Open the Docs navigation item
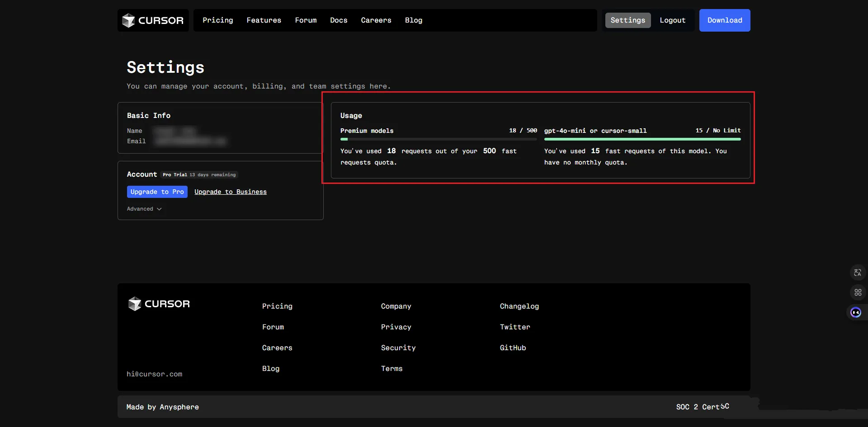The height and width of the screenshot is (427, 868). click(339, 20)
